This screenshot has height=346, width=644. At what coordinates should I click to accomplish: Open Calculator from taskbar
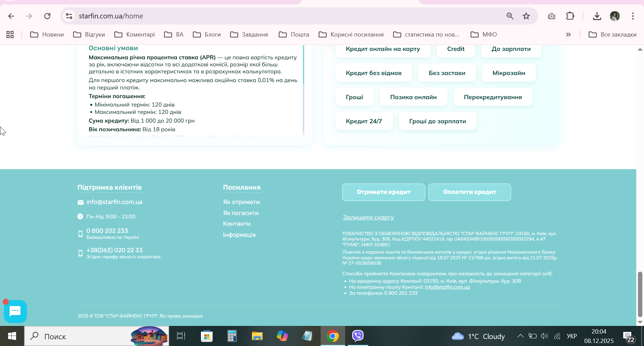coord(232,336)
